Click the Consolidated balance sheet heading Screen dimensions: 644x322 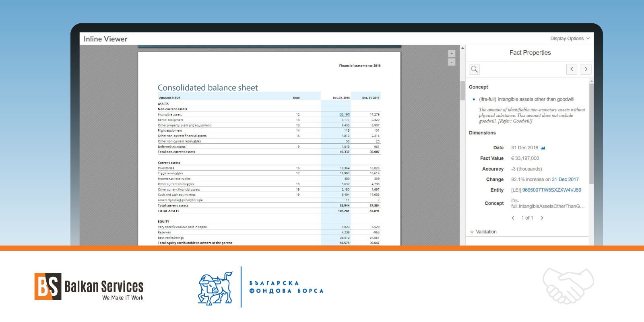(208, 88)
